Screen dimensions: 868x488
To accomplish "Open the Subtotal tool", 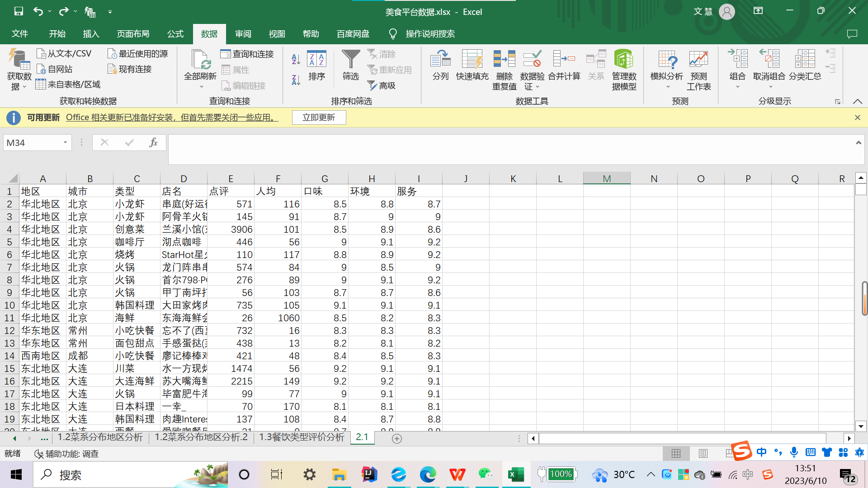I will click(805, 66).
